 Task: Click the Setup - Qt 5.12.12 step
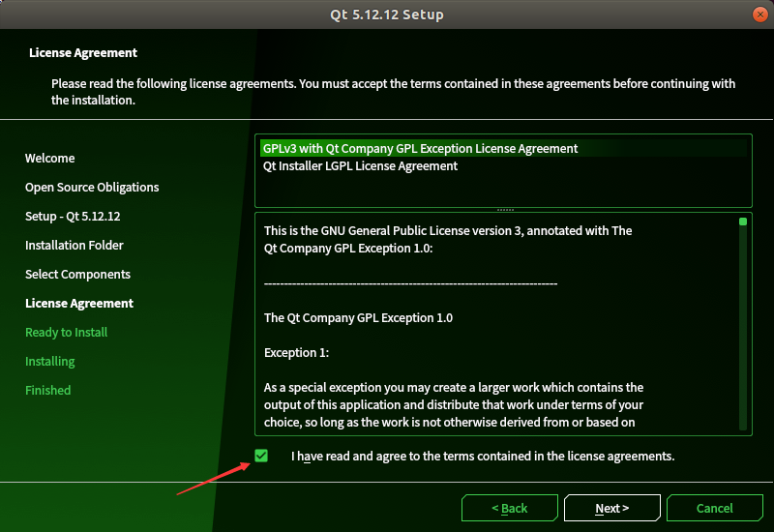click(73, 216)
